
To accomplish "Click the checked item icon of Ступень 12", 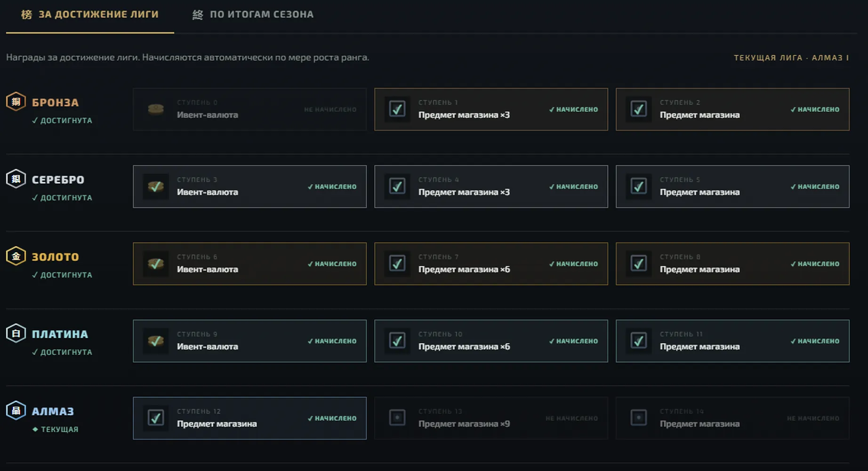I will pyautogui.click(x=156, y=418).
